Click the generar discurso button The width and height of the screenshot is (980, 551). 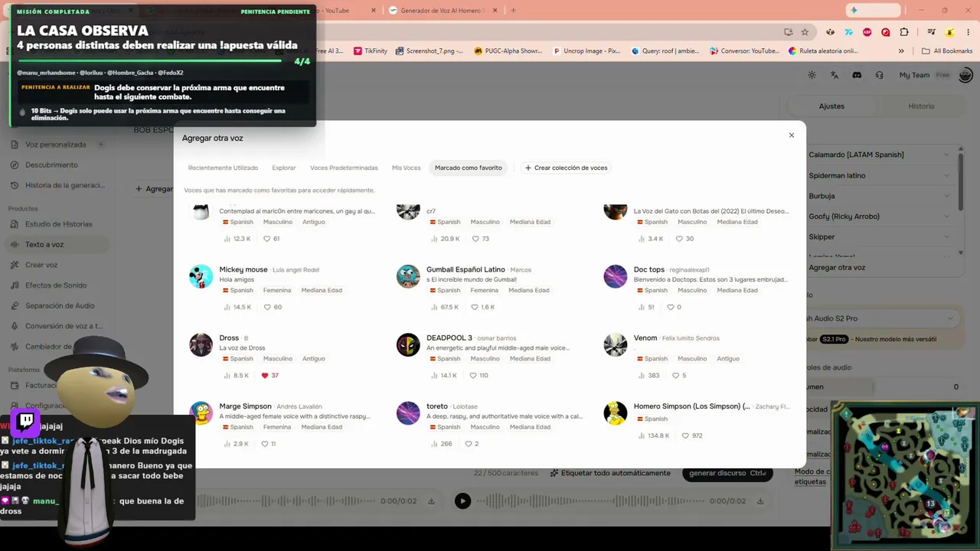[727, 473]
